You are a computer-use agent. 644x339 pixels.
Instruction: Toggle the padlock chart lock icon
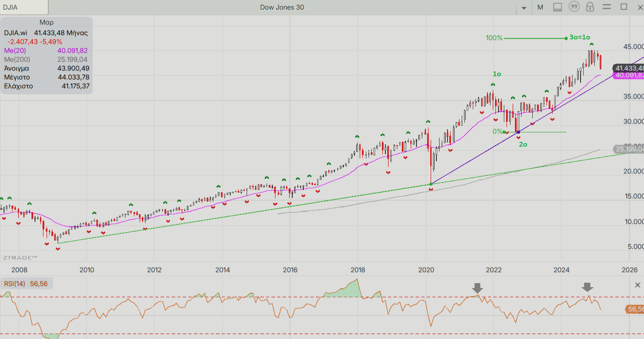pos(590,7)
